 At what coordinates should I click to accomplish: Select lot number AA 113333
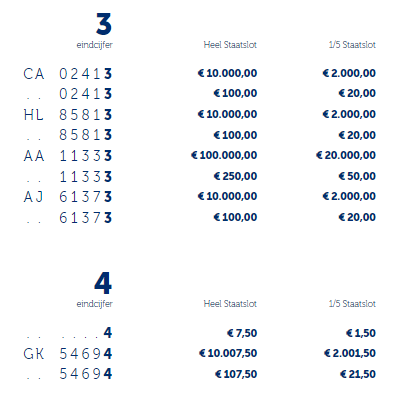[68, 156]
